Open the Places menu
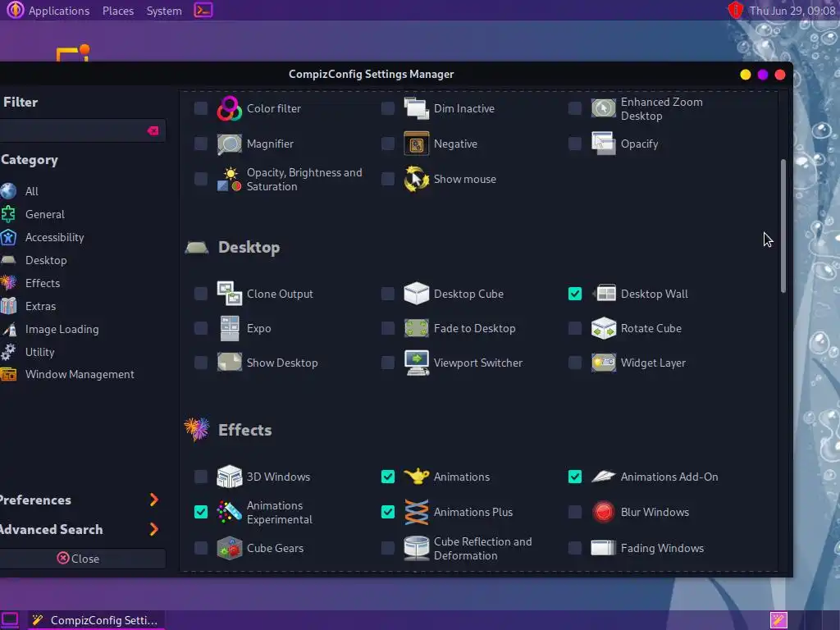 [x=118, y=11]
